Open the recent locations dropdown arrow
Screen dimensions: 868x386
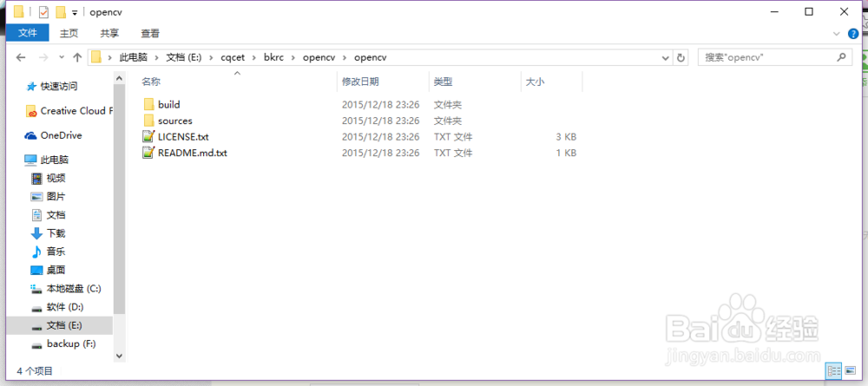(62, 57)
